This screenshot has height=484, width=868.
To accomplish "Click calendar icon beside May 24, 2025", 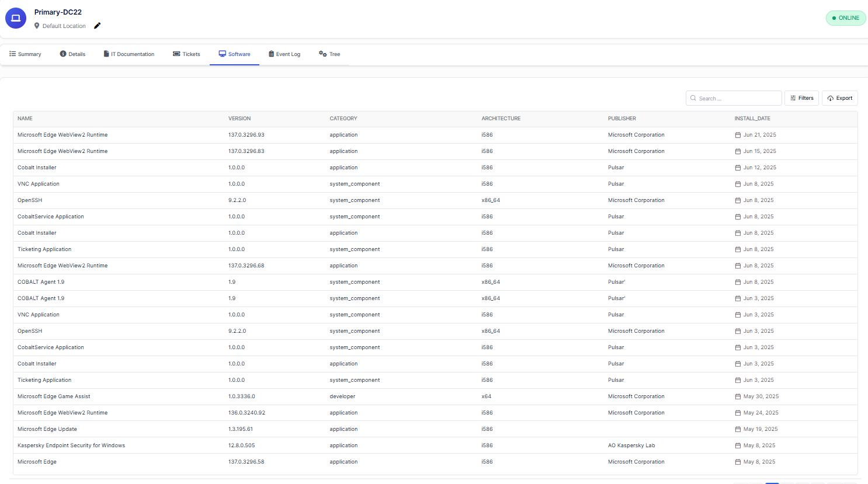I will pos(738,413).
